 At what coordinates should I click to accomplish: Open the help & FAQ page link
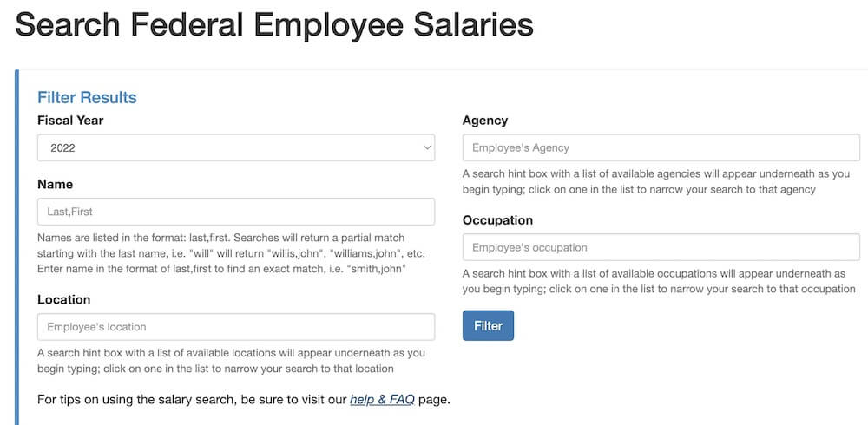(383, 400)
